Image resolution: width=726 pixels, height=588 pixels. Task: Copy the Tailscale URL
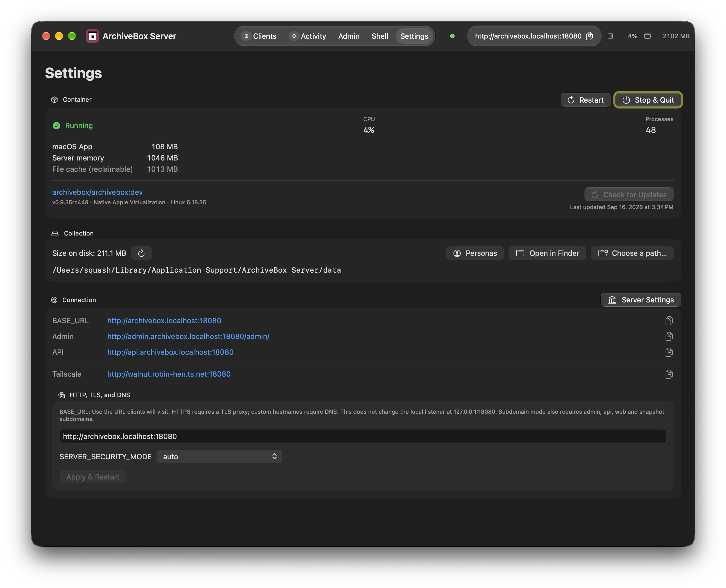click(669, 374)
